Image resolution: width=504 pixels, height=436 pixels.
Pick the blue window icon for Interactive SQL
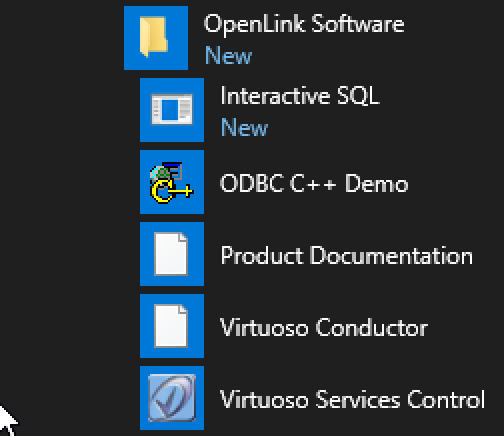(172, 109)
